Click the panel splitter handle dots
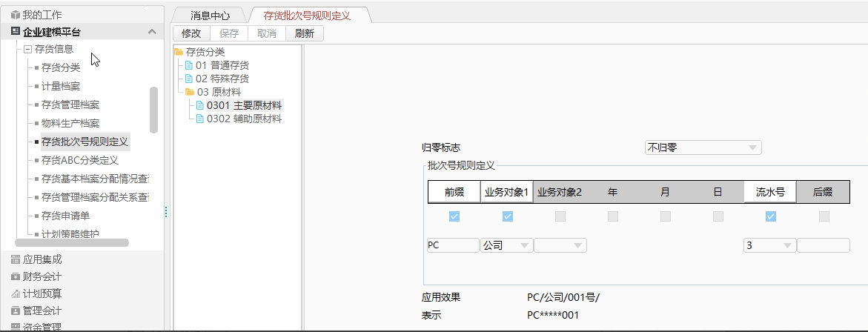This screenshot has width=868, height=332. coord(165,213)
